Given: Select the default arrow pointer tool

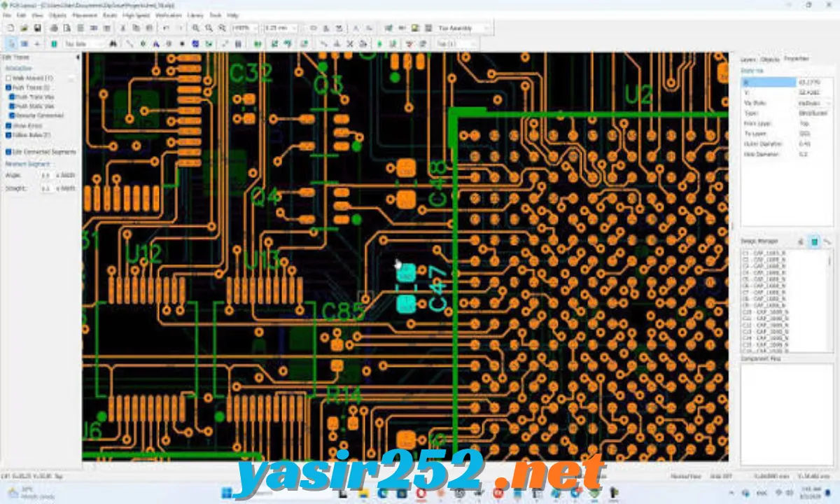Looking at the screenshot, I should (11, 43).
